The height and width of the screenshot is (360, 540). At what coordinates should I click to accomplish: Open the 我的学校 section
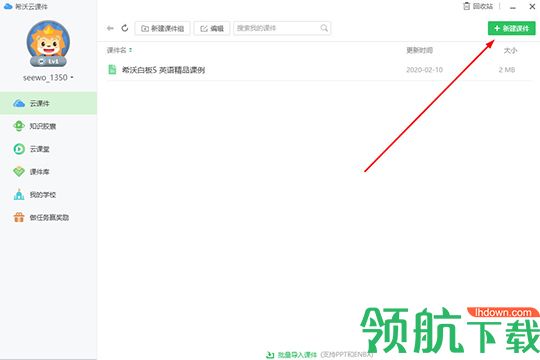pos(48,195)
